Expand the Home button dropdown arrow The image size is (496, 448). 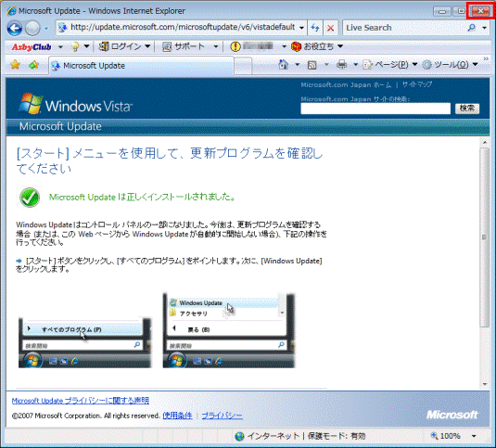coord(297,65)
